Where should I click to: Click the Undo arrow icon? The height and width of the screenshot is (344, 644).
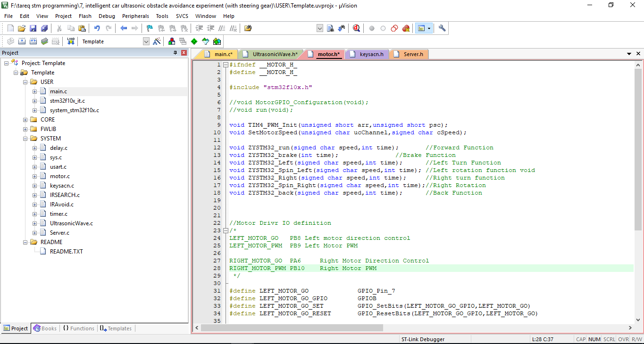(x=97, y=28)
